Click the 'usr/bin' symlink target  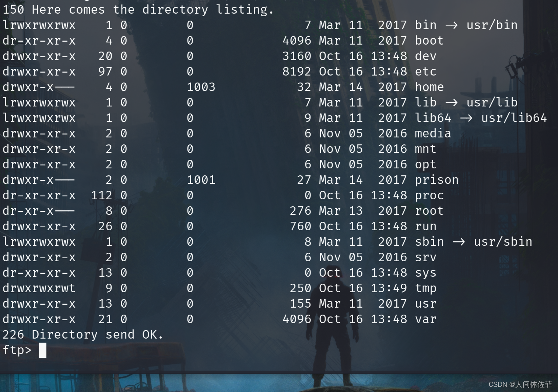pos(492,25)
